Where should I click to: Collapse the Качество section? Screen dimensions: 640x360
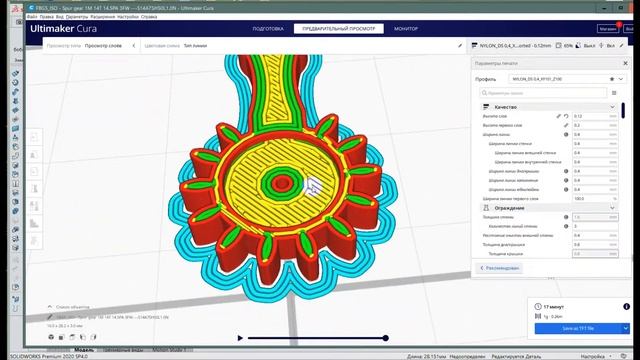(x=612, y=107)
